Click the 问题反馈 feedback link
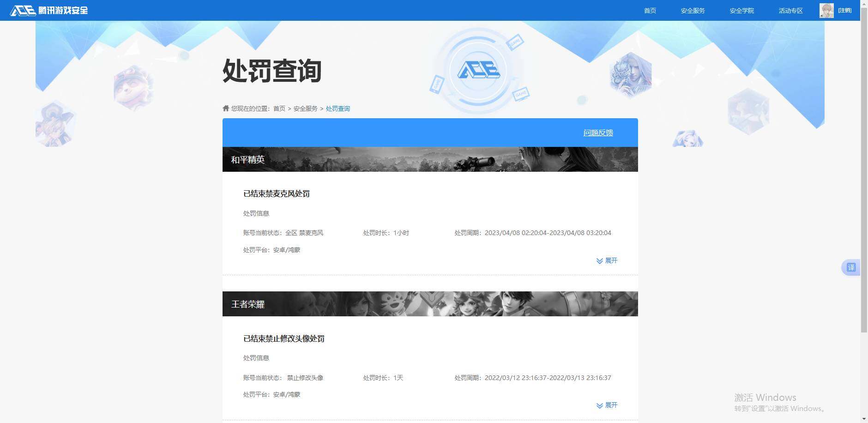 (598, 133)
